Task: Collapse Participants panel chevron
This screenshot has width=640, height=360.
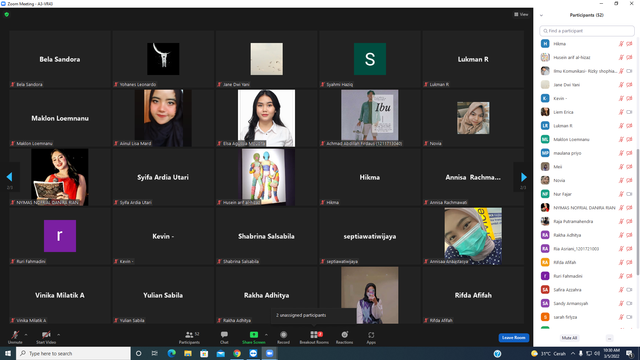Action: click(x=541, y=16)
